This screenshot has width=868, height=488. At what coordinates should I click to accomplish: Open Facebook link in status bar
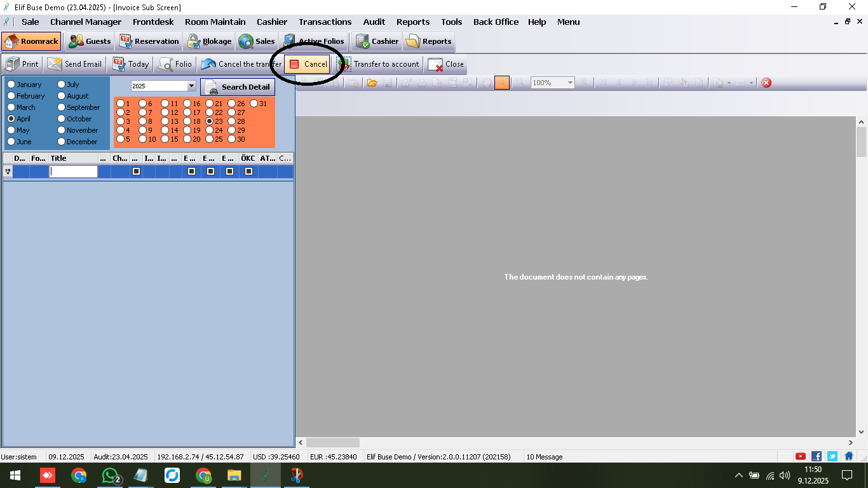pyautogui.click(x=817, y=456)
